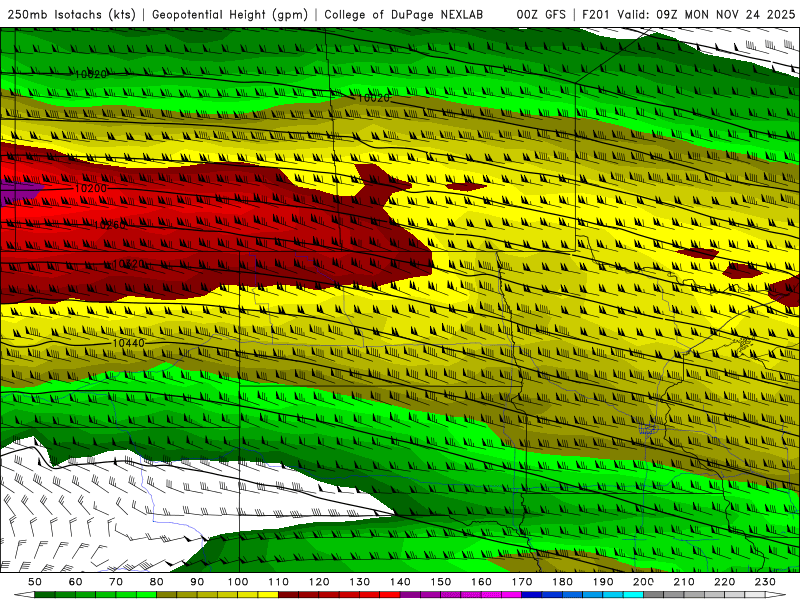The width and height of the screenshot is (800, 600).
Task: Pick the dark blue swatch just right of 170
Action: pos(532,595)
